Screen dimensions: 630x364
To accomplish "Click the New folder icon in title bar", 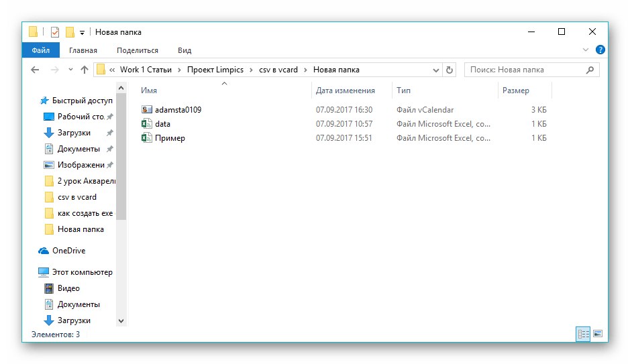I will (x=70, y=32).
